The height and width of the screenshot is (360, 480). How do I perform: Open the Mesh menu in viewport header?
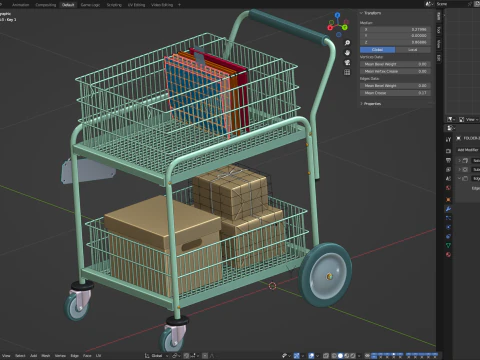pyautogui.click(x=46, y=356)
